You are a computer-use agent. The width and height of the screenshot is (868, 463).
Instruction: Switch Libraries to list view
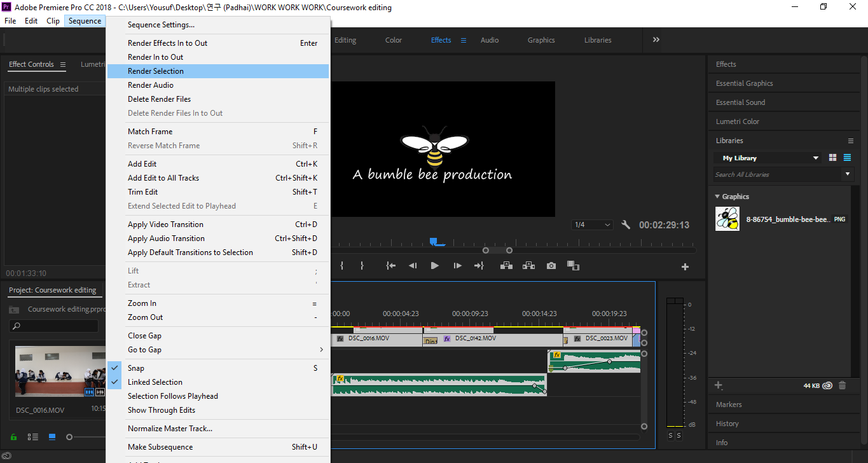(847, 157)
